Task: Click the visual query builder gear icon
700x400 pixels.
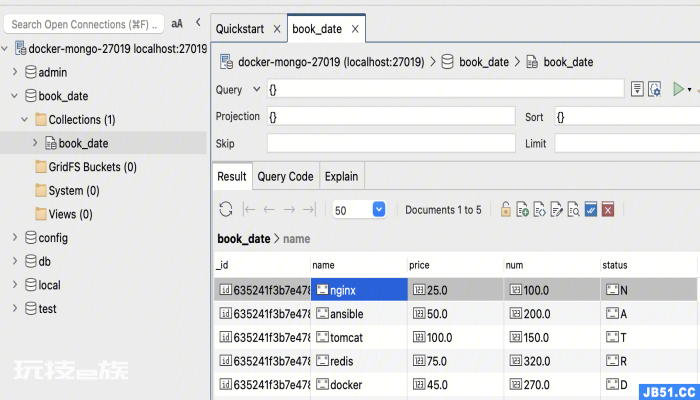Action: [654, 89]
